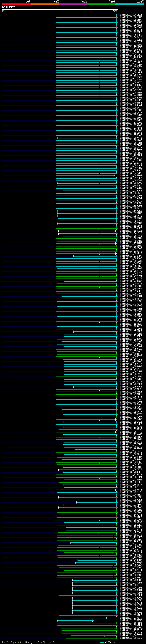This screenshot has height=644, width=146.
Task: Select the hit UniRef100_B9S0D7
Action: point(131,65)
